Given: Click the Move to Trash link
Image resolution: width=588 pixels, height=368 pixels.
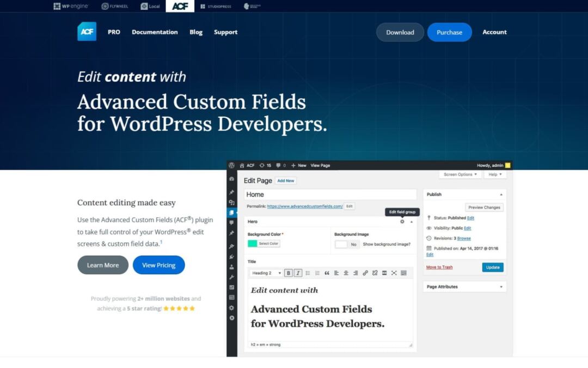Looking at the screenshot, I should click(439, 267).
